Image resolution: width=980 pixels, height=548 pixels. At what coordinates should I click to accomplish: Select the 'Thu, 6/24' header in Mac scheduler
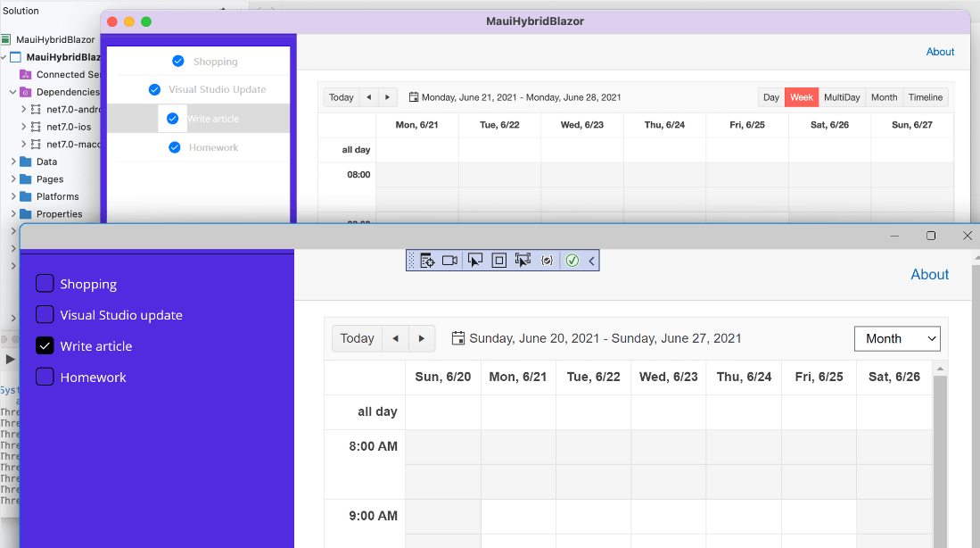(x=664, y=124)
